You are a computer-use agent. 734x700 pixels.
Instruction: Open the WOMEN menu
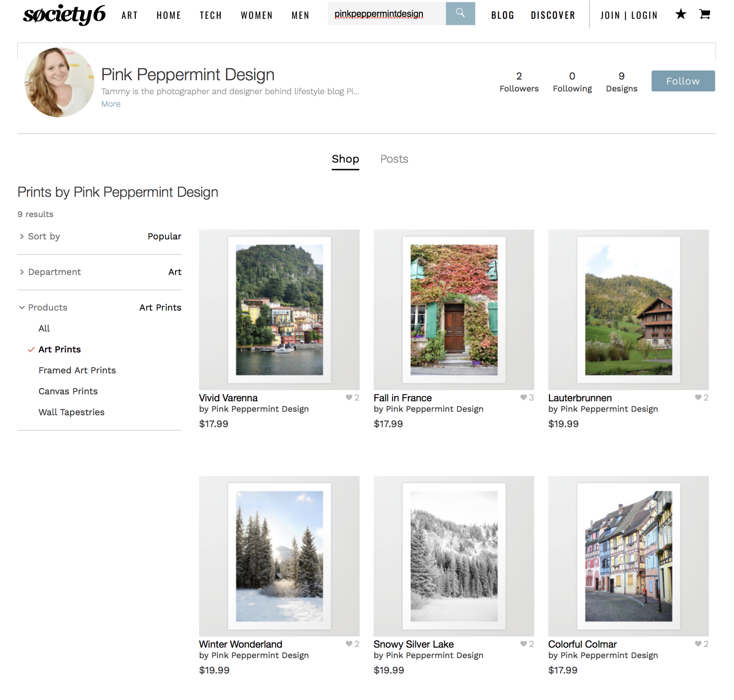tap(257, 15)
